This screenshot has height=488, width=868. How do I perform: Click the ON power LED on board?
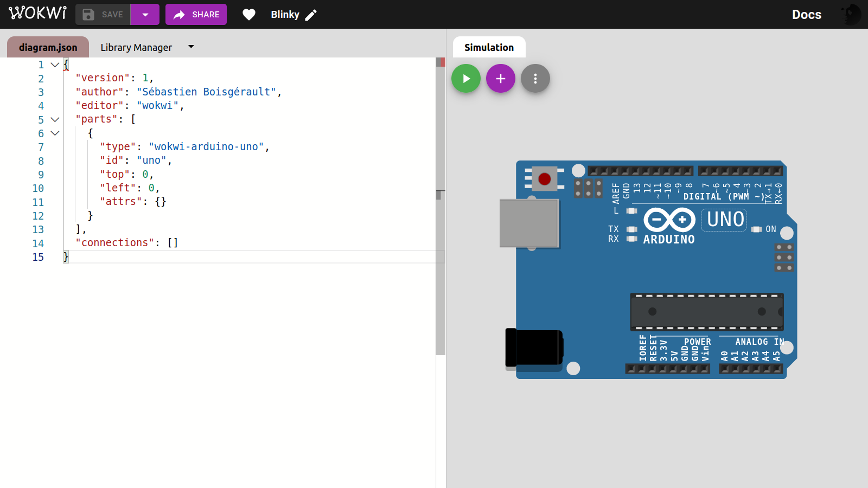click(757, 229)
